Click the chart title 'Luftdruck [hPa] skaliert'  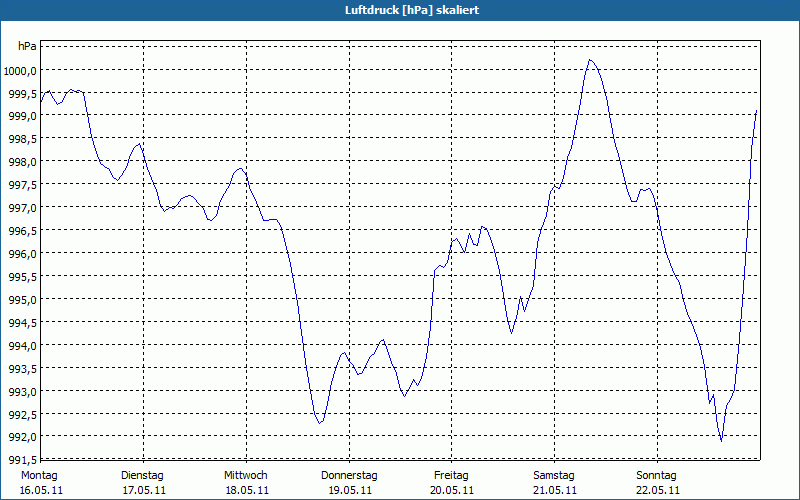(x=412, y=10)
